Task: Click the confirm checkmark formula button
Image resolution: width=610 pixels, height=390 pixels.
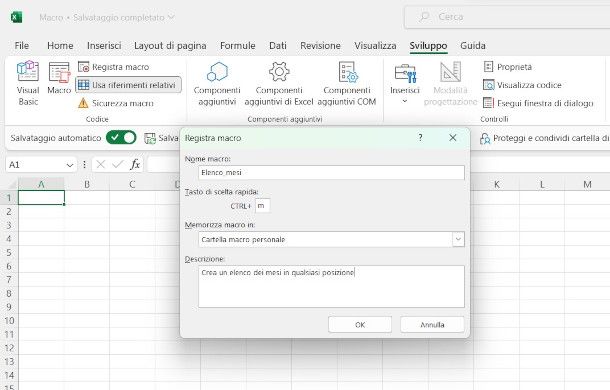Action: [117, 165]
